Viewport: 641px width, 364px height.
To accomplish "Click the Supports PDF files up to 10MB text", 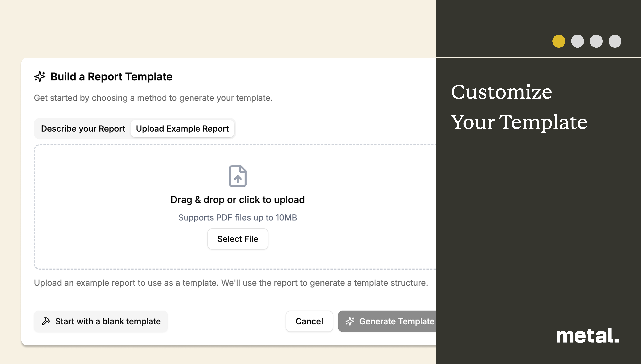I will [x=237, y=217].
